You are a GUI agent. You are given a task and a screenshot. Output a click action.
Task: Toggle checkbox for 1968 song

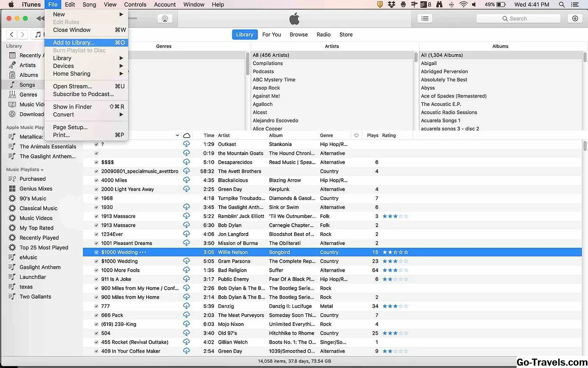(96, 198)
